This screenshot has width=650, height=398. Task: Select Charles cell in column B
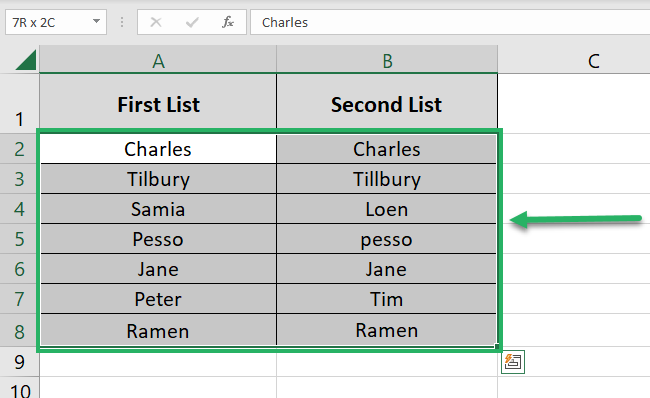[386, 149]
